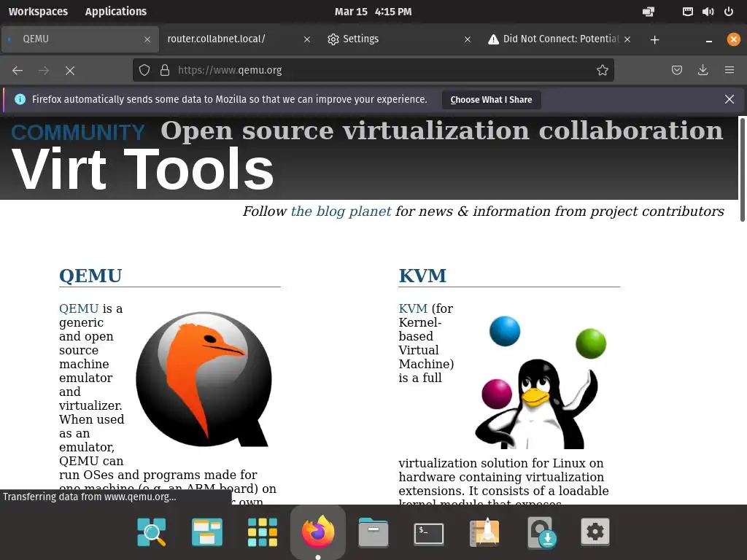Switch to the Settings tab

click(400, 39)
